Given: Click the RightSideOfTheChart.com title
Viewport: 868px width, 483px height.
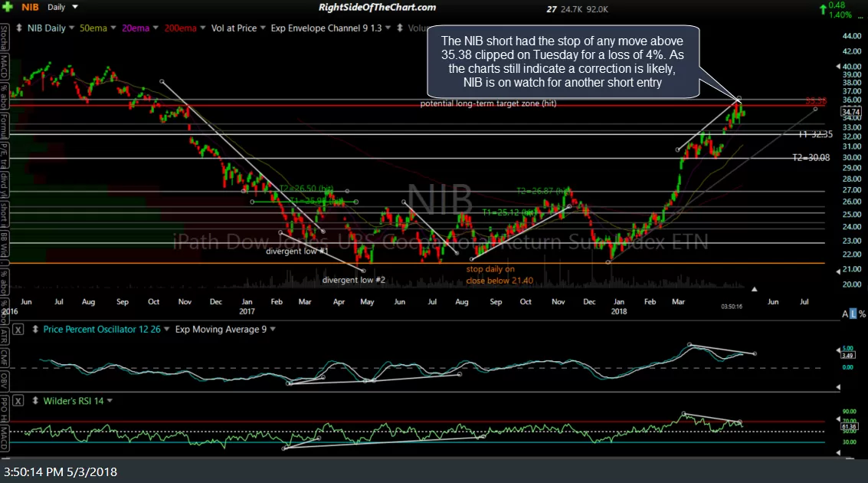Looking at the screenshot, I should [x=377, y=7].
